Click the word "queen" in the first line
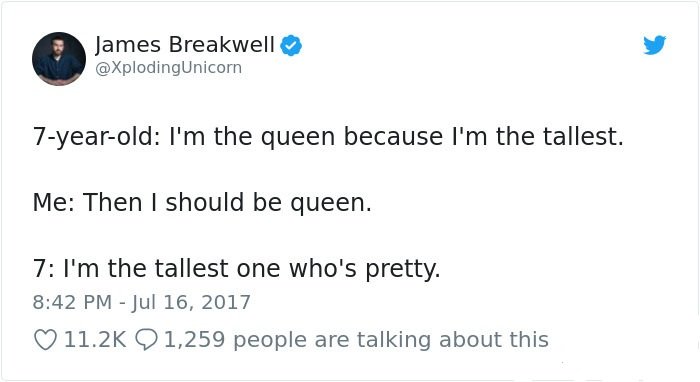The image size is (700, 382). pyautogui.click(x=298, y=138)
